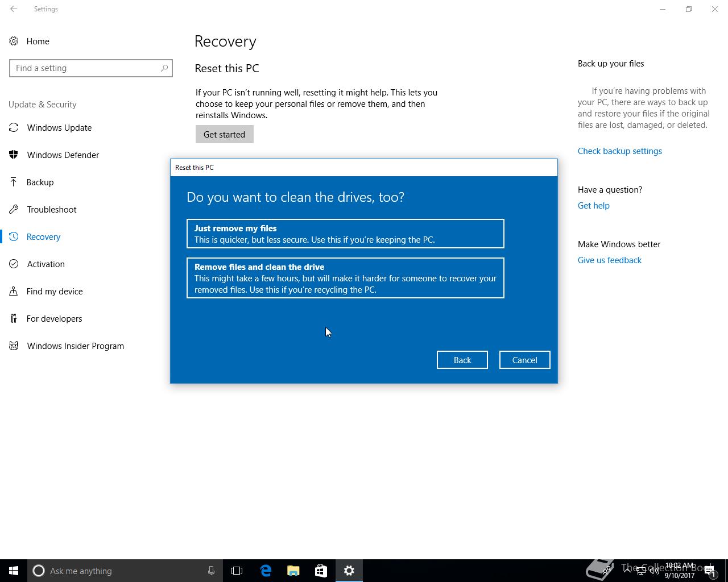The width and height of the screenshot is (728, 582).
Task: Select Activation in the sidebar
Action: pyautogui.click(x=45, y=264)
